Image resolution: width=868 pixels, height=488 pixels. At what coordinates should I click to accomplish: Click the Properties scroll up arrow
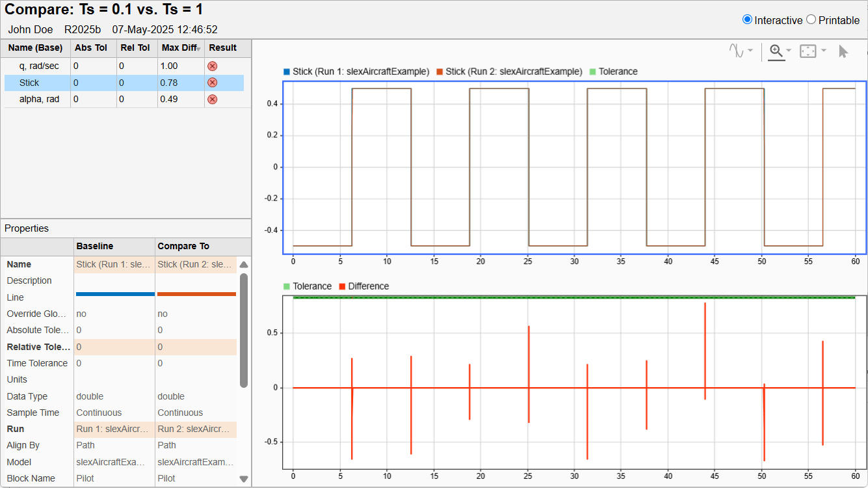coord(244,265)
